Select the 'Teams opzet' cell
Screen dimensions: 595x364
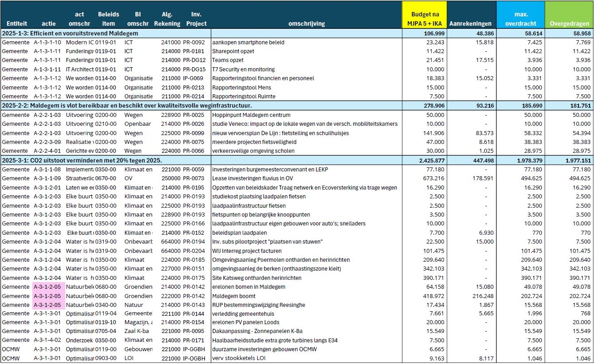[227, 60]
